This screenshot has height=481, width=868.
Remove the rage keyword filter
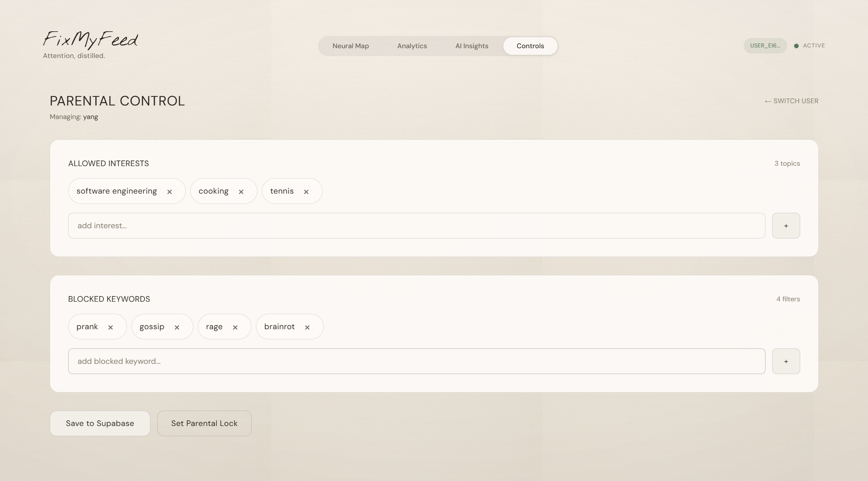click(235, 327)
